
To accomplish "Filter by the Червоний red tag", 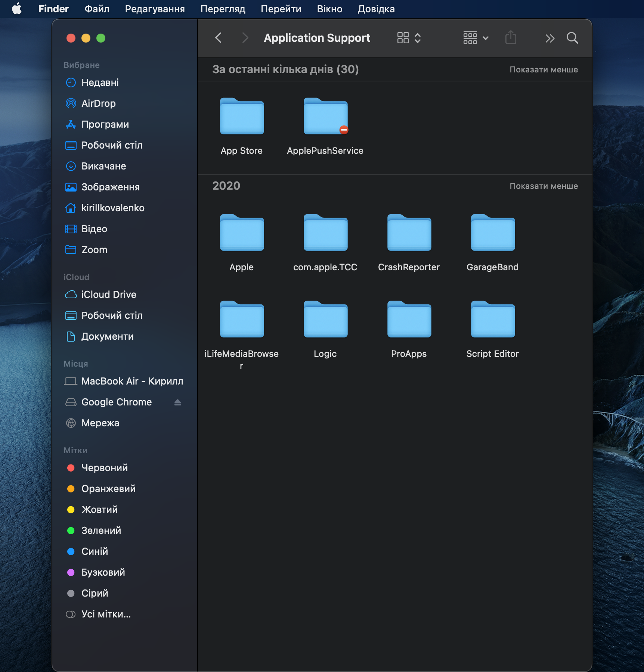I will [104, 468].
